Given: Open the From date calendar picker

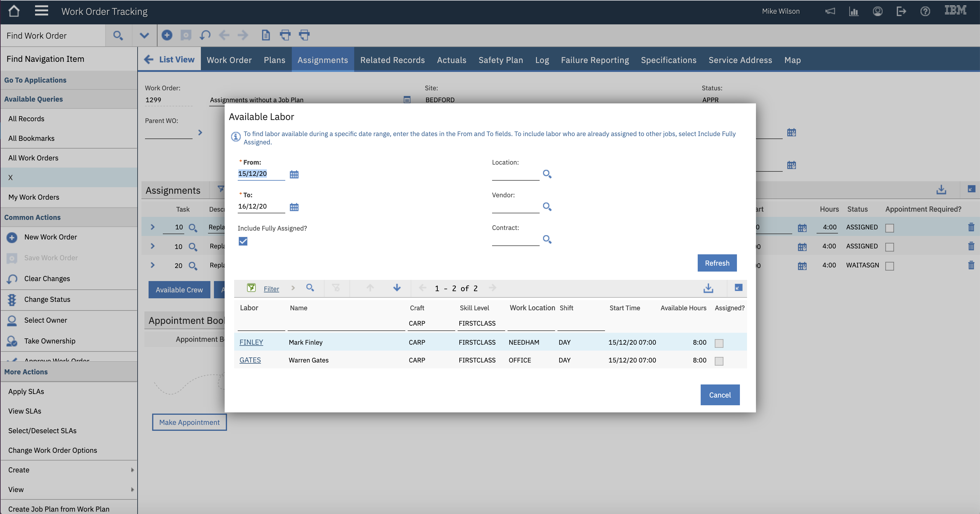Looking at the screenshot, I should [x=294, y=174].
